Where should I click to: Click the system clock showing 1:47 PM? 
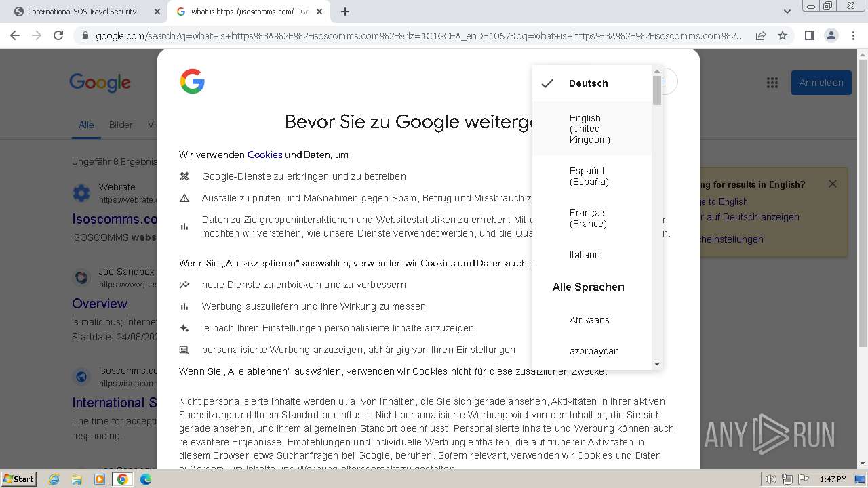tap(833, 479)
